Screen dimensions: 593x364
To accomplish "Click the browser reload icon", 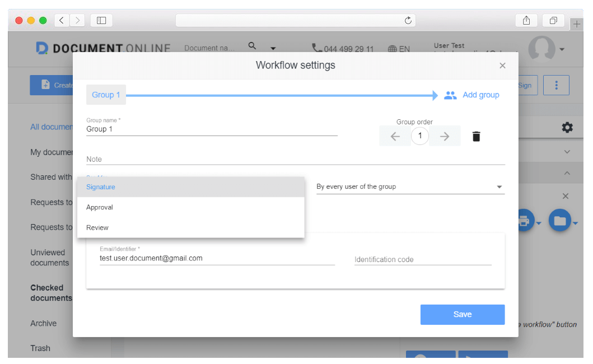I will (x=408, y=21).
